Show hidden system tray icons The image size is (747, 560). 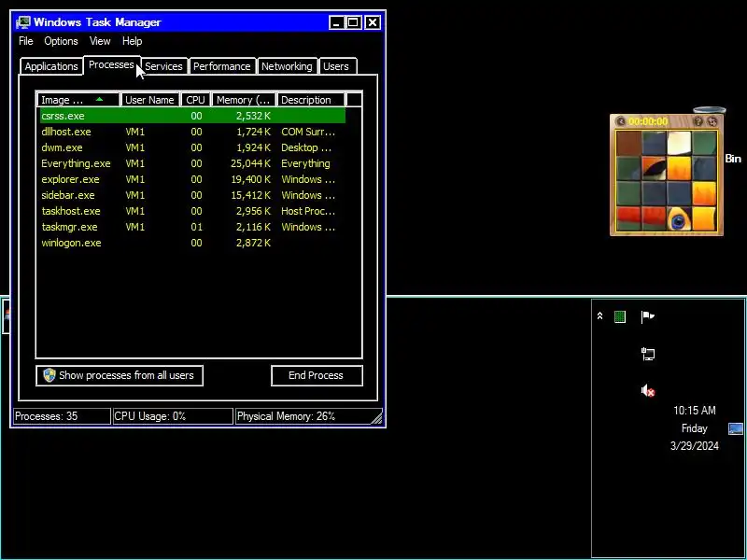pyautogui.click(x=599, y=316)
